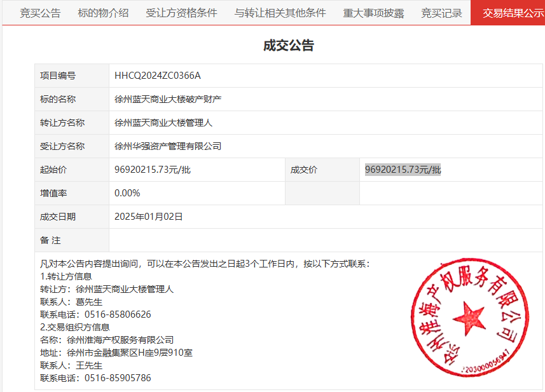The width and height of the screenshot is (545, 392).
Task: Open 与转让相关其他条件 tab
Action: [280, 13]
